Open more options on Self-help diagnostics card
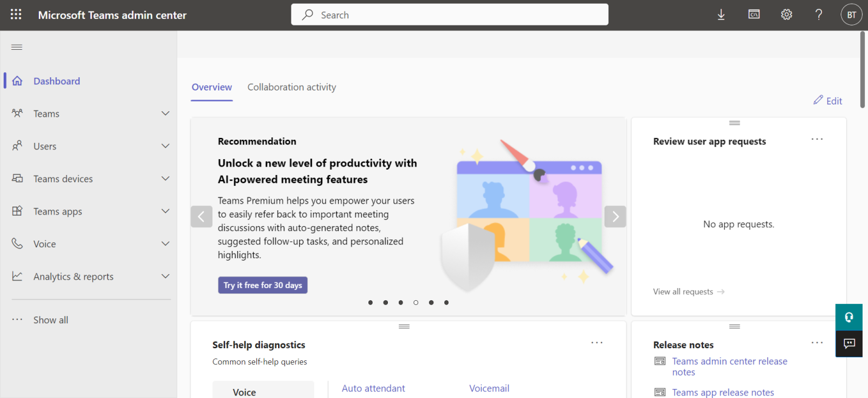 (597, 343)
